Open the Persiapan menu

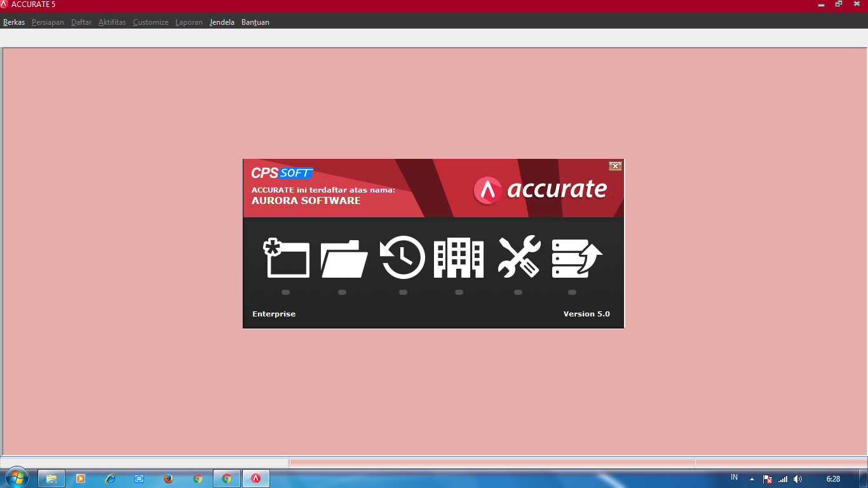pos(48,22)
